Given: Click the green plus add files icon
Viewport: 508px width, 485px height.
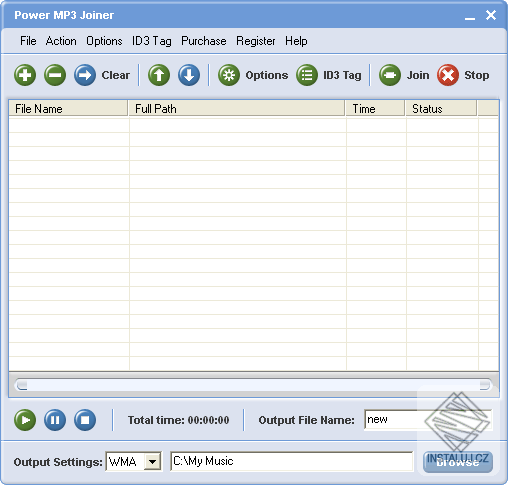Looking at the screenshot, I should pos(25,75).
